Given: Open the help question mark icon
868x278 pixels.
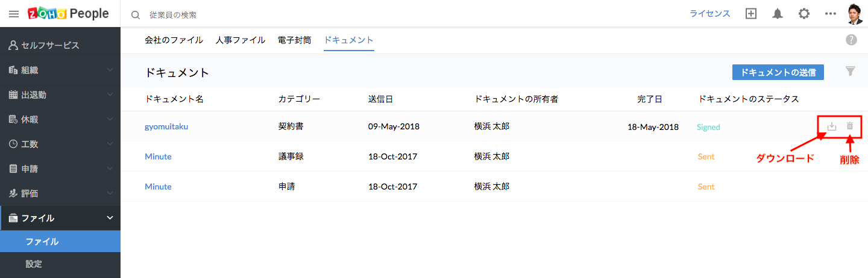Looking at the screenshot, I should click(x=851, y=40).
